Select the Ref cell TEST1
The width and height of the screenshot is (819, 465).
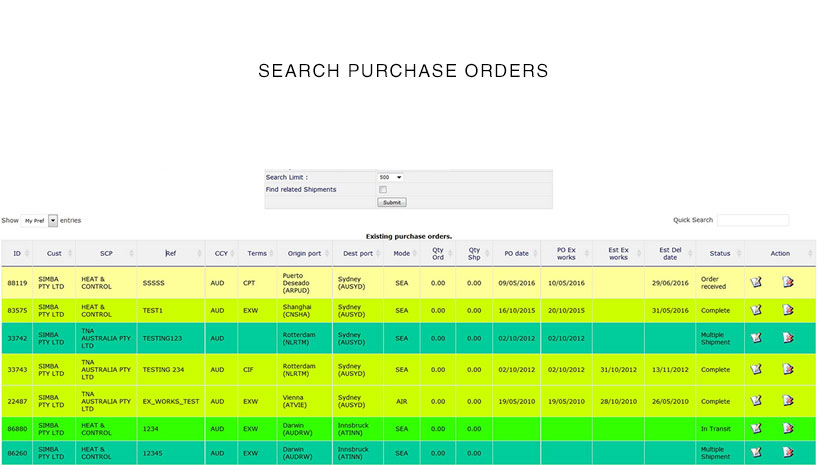(x=171, y=310)
